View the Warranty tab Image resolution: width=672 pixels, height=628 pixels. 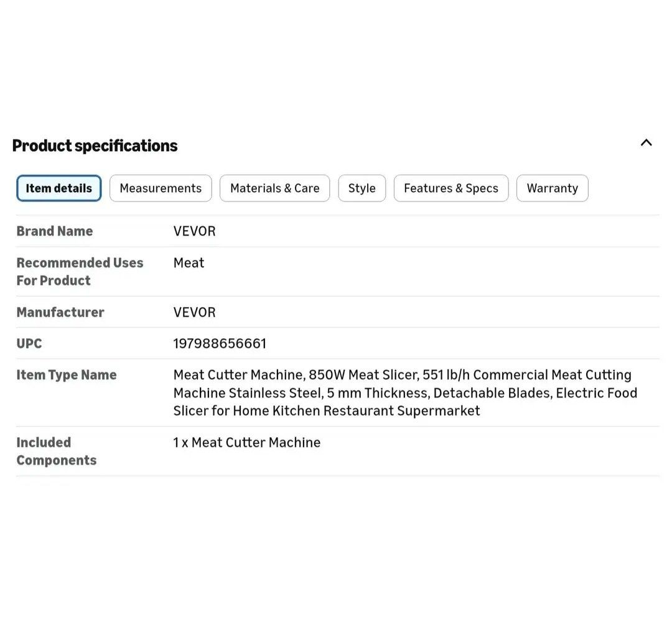pos(552,188)
